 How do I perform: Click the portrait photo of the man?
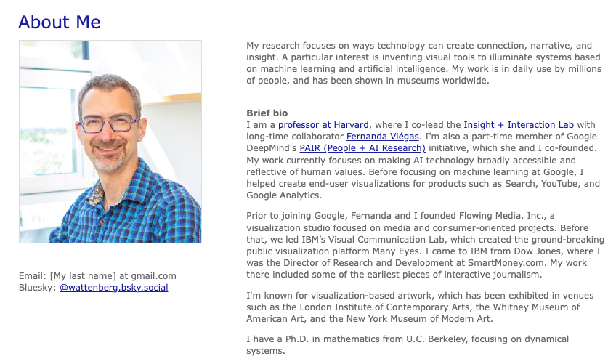tap(110, 142)
